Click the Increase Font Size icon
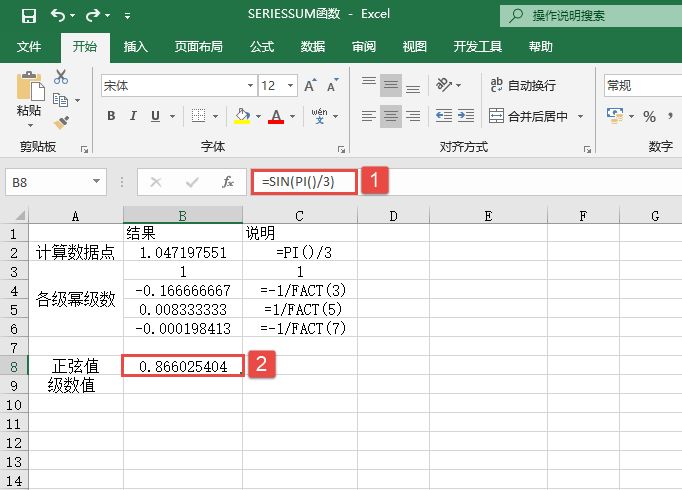Screen dimensions: 682x490 pyautogui.click(x=310, y=85)
